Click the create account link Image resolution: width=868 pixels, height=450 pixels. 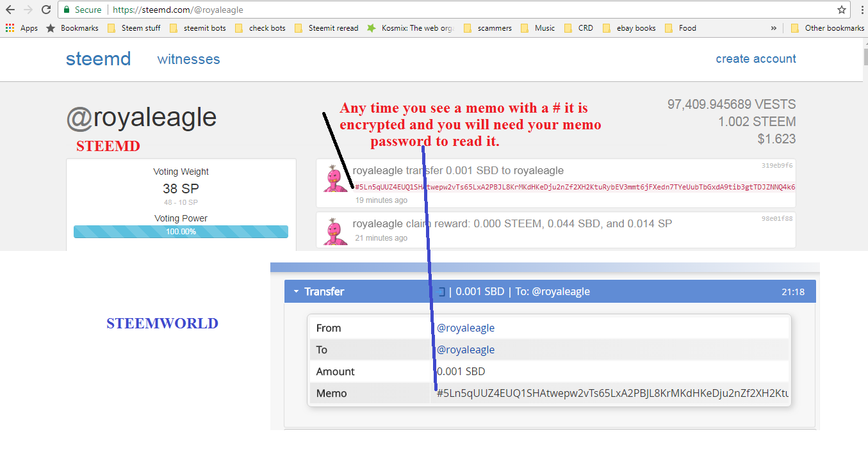(x=756, y=59)
